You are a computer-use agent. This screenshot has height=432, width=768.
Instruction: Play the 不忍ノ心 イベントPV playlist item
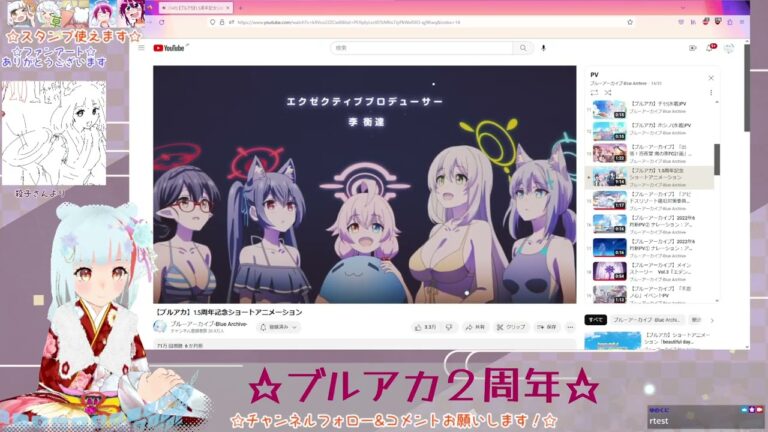coord(651,294)
